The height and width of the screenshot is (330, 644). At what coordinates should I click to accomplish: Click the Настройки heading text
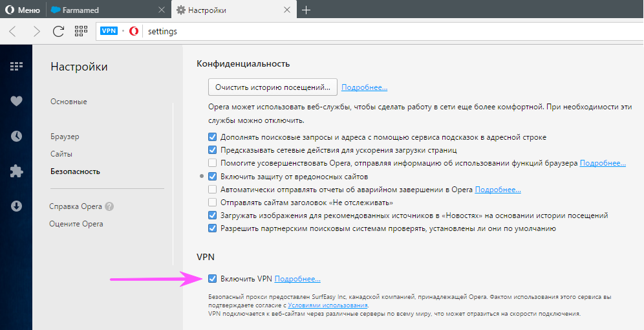[79, 67]
